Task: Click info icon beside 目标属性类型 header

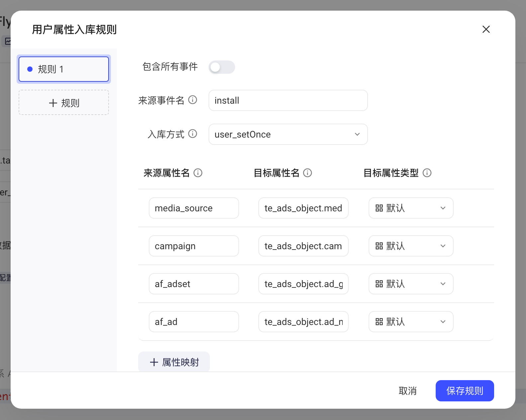Action: (x=427, y=173)
